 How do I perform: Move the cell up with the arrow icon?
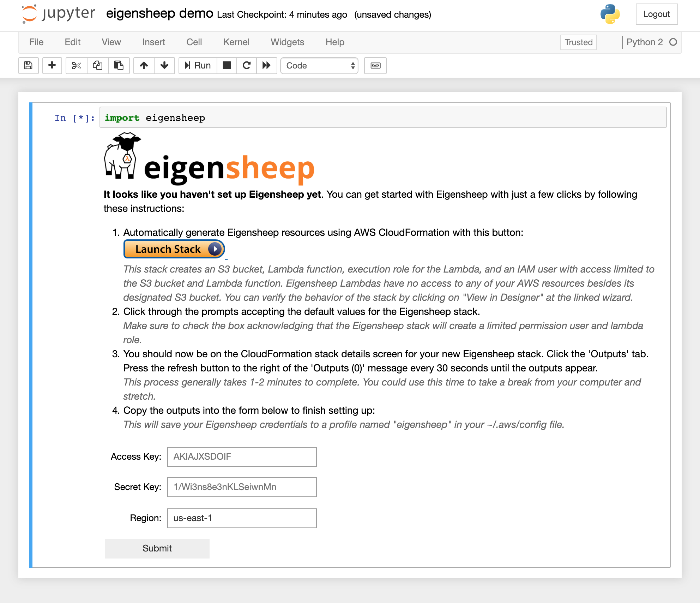pos(144,66)
